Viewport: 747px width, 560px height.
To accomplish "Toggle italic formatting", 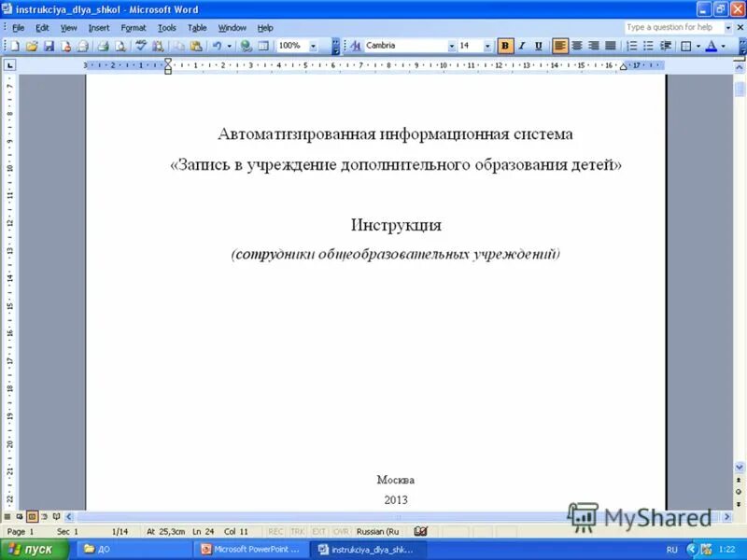I will 521,46.
